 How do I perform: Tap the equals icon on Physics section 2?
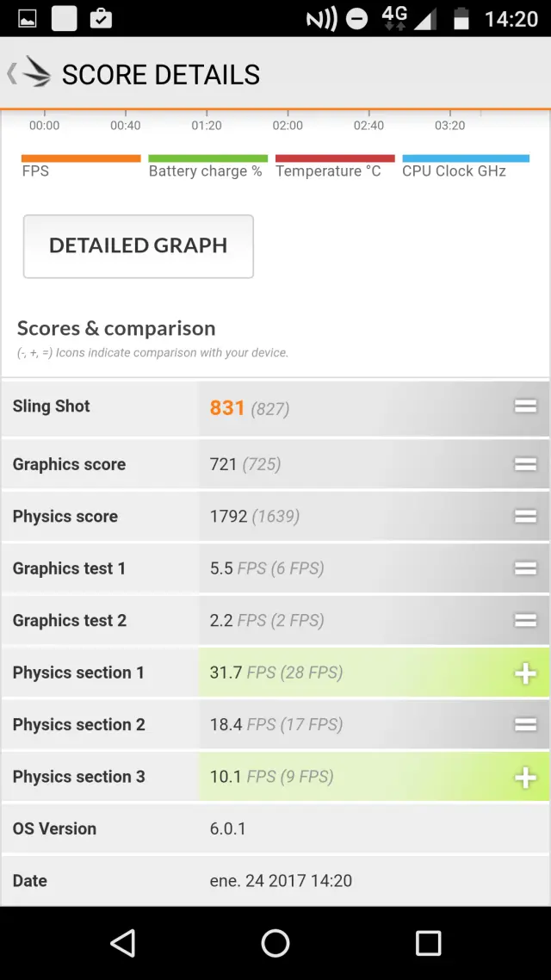pos(525,725)
